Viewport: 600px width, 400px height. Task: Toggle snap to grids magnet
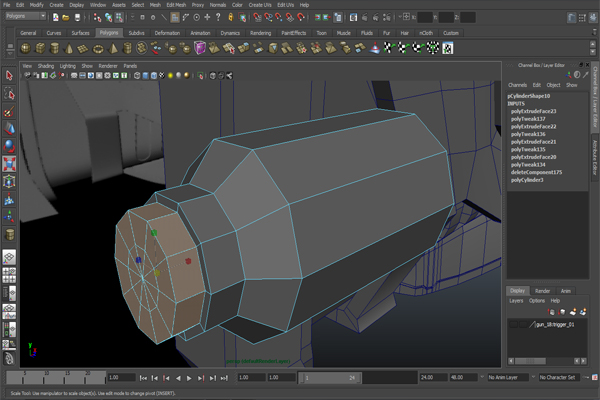pos(258,17)
